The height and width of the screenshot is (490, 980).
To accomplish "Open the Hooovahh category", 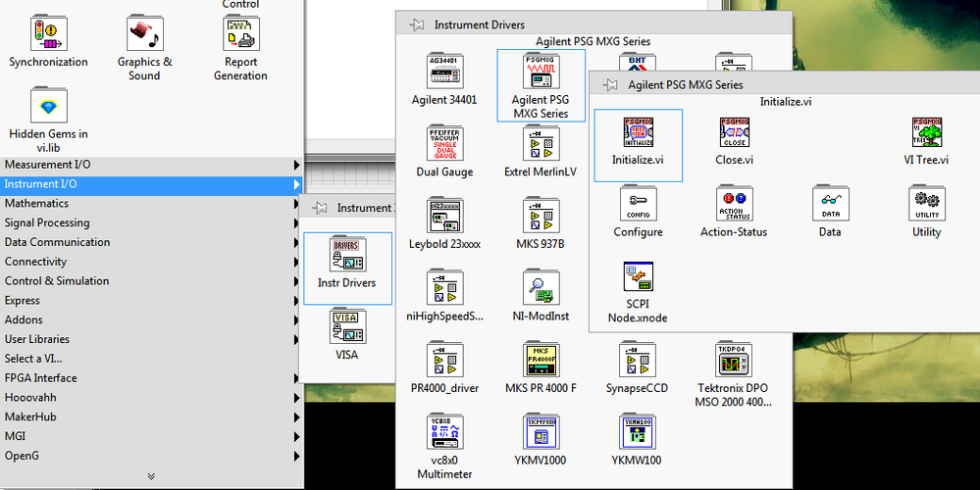I will (x=152, y=397).
